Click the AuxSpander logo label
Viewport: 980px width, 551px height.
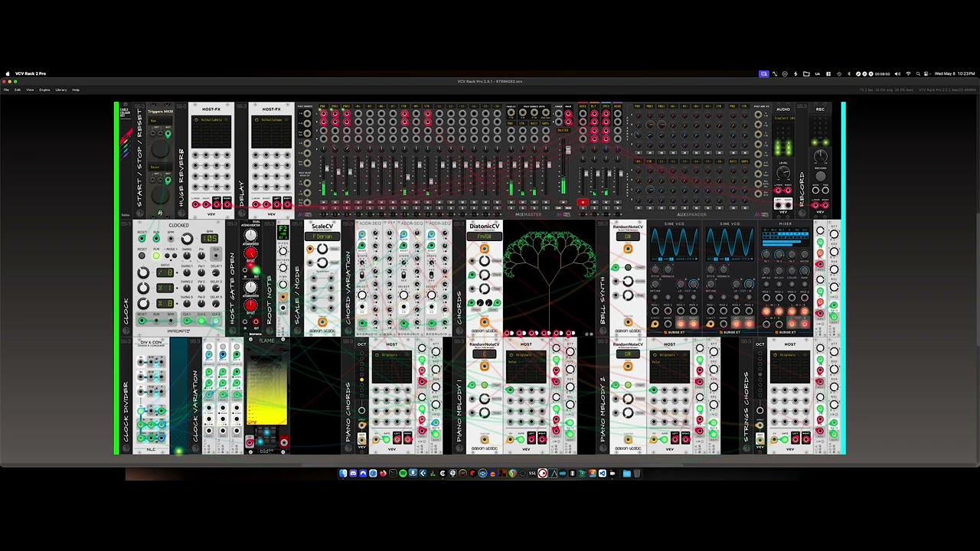click(691, 214)
